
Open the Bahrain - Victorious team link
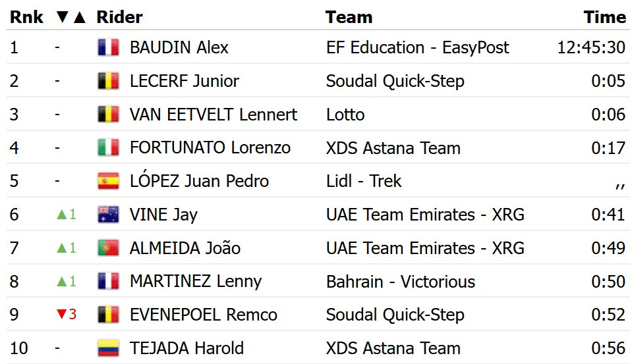tap(400, 282)
